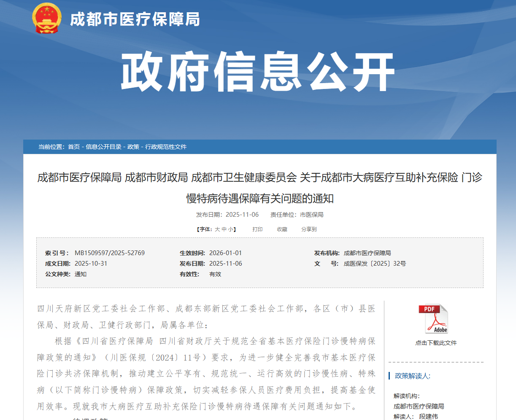Set font size to 大
Viewport: 516px width, 420px height.
point(217,229)
